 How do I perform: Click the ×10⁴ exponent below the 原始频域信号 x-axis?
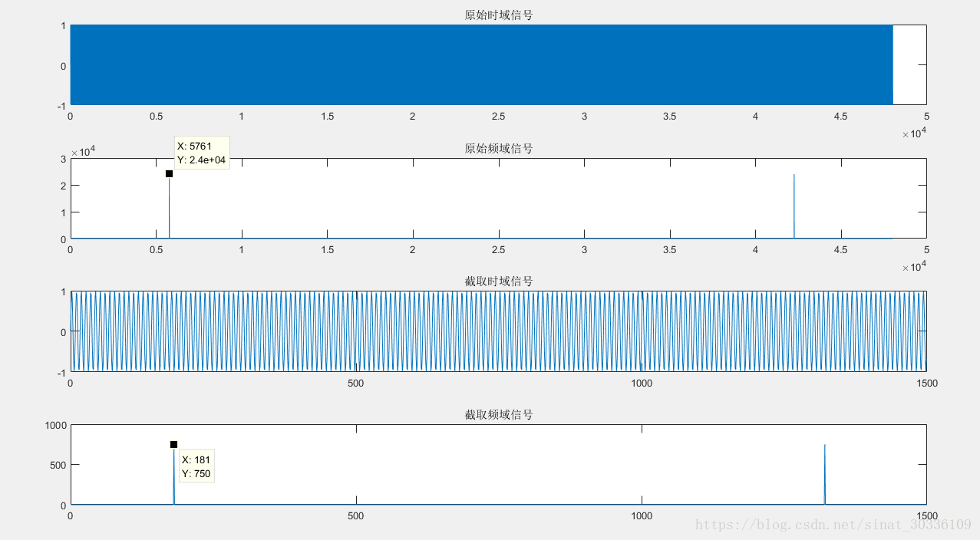click(914, 266)
